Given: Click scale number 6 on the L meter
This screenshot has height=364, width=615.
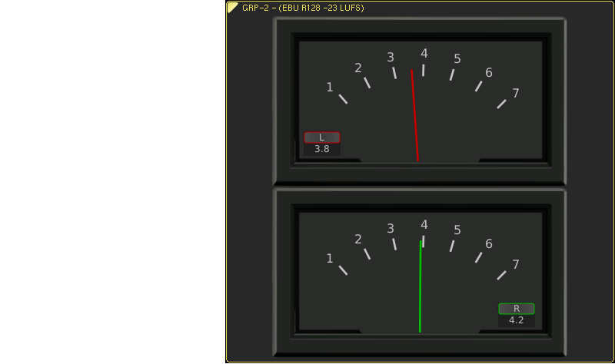Looking at the screenshot, I should [489, 72].
